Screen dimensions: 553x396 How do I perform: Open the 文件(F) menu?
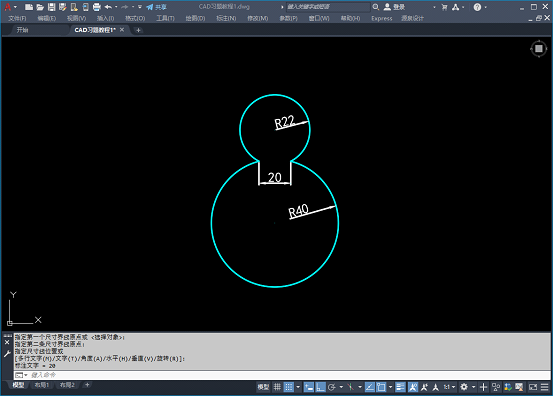pos(17,18)
